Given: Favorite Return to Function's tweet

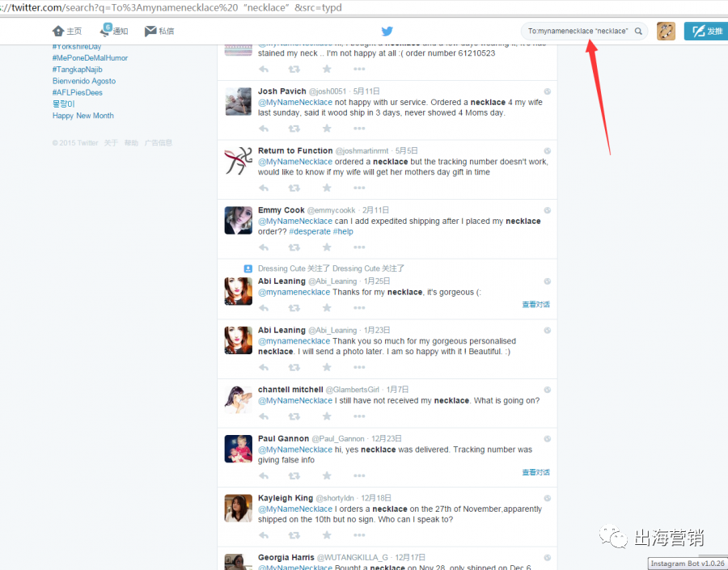Looking at the screenshot, I should pyautogui.click(x=327, y=188).
